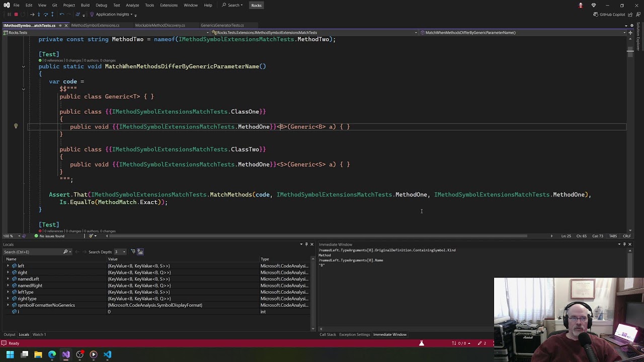Toggle the Locals pinned-properties filter icon
Viewport: 644px width, 362px height.
[x=133, y=251]
